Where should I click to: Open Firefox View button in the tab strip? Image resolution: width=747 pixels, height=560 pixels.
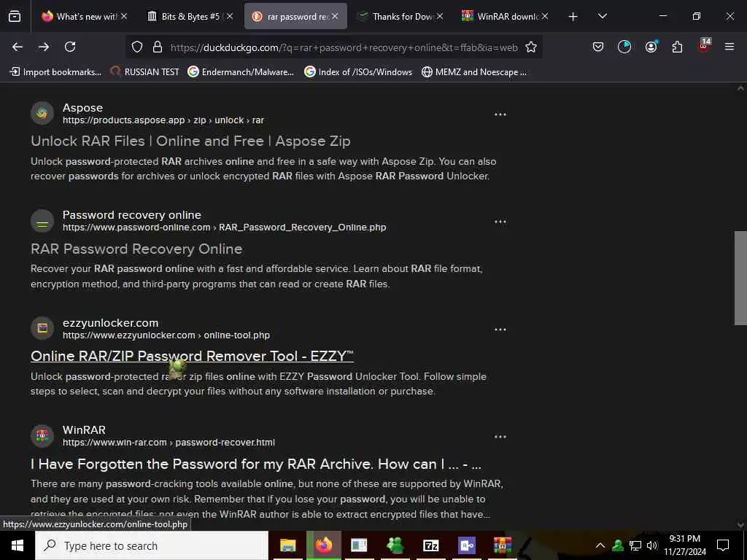point(15,17)
